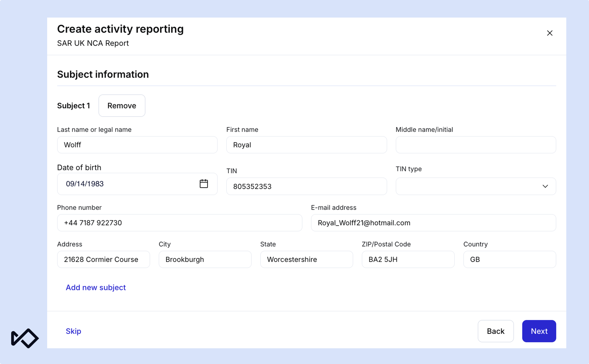This screenshot has width=589, height=364.
Task: Go Back to previous step
Action: 496,331
